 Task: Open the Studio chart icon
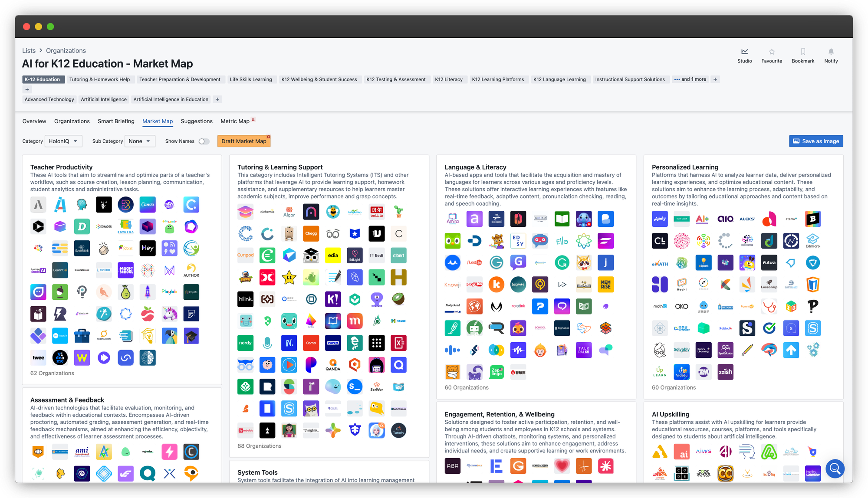(744, 52)
